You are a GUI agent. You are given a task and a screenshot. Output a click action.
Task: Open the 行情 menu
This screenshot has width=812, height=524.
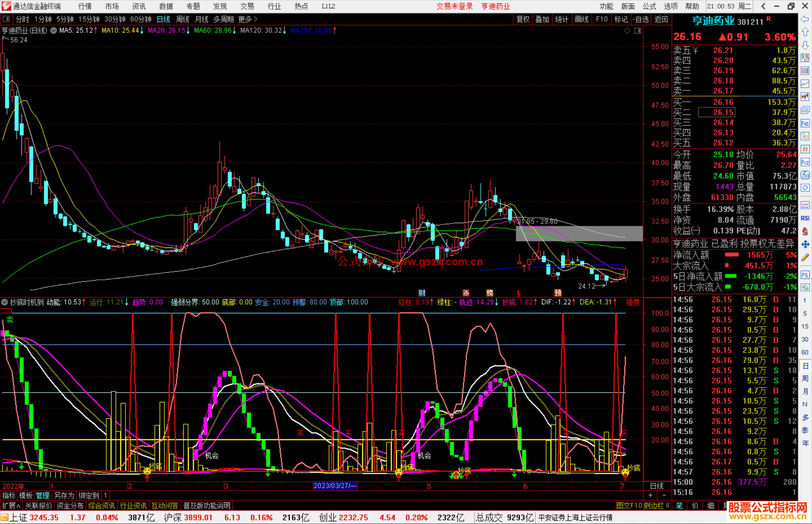(85, 6)
